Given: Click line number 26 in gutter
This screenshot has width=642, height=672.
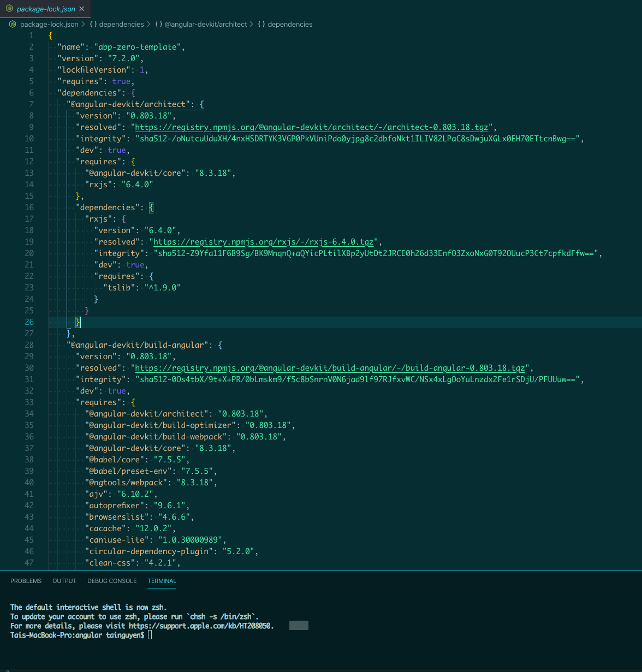Looking at the screenshot, I should coord(29,322).
